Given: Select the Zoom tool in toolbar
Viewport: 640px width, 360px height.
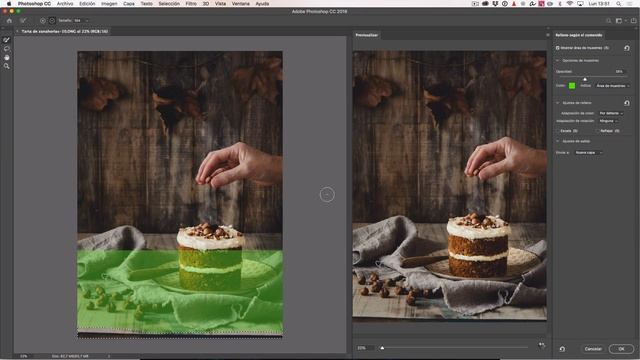Looking at the screenshot, I should point(7,66).
